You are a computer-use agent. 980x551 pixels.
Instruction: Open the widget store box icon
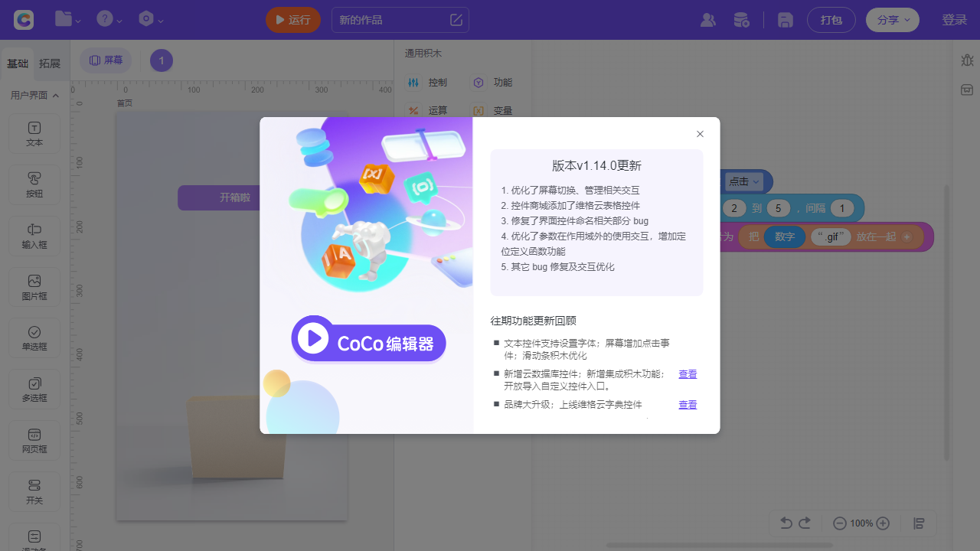[967, 90]
